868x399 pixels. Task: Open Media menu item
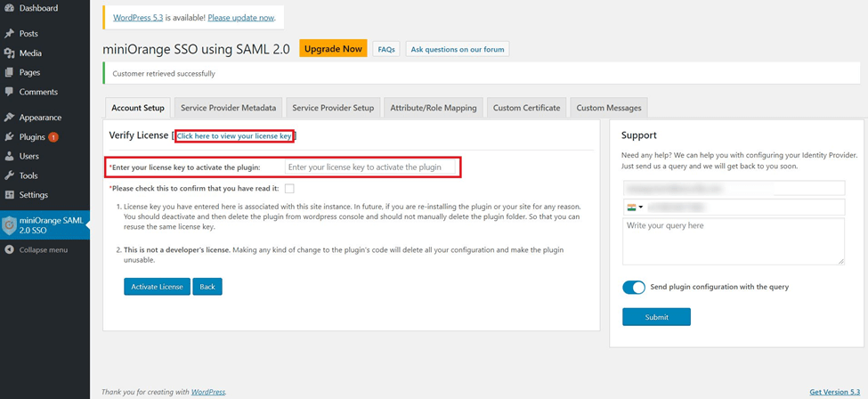(45, 53)
